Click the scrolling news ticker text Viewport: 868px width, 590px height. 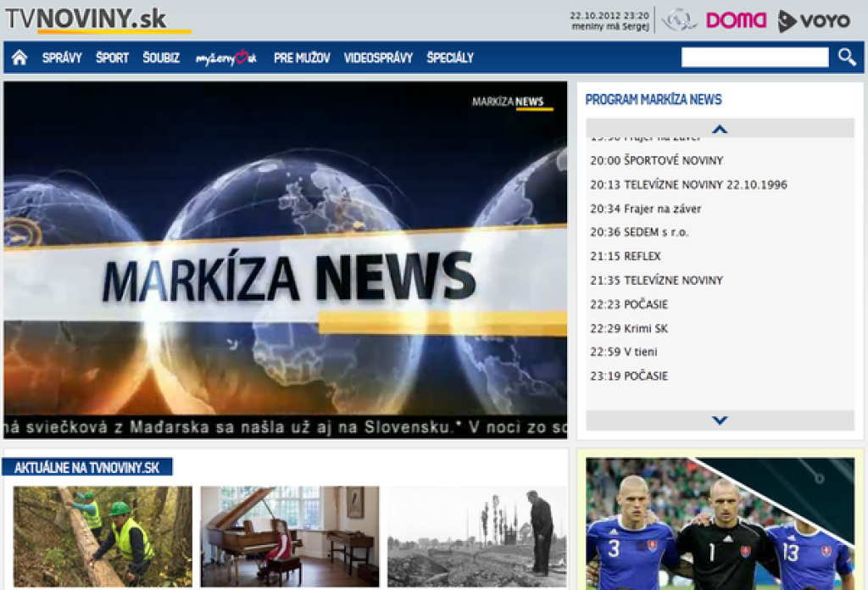coord(285,427)
